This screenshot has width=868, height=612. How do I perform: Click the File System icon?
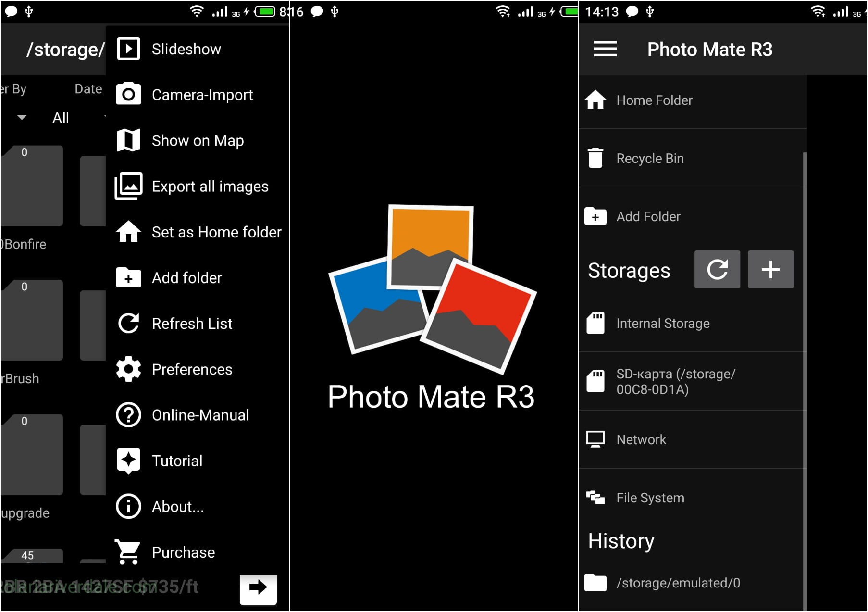[x=595, y=498]
